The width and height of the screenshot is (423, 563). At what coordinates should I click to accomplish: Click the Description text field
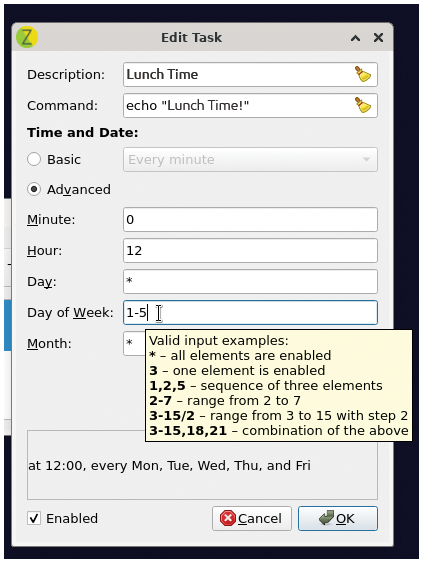(237, 74)
